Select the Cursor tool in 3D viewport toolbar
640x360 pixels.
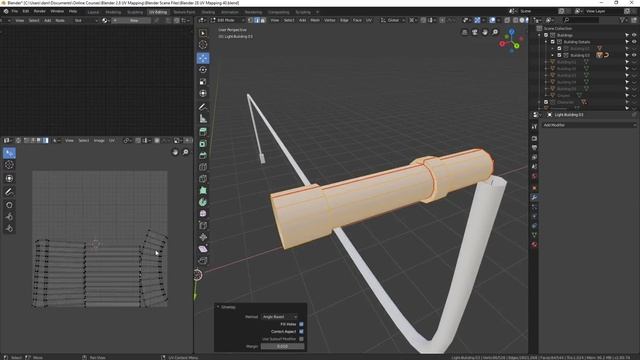203,45
